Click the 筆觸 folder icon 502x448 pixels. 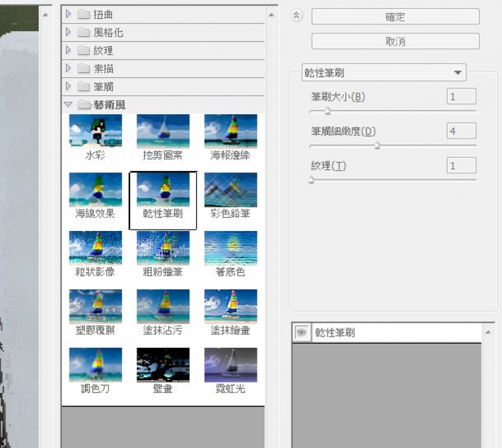84,86
